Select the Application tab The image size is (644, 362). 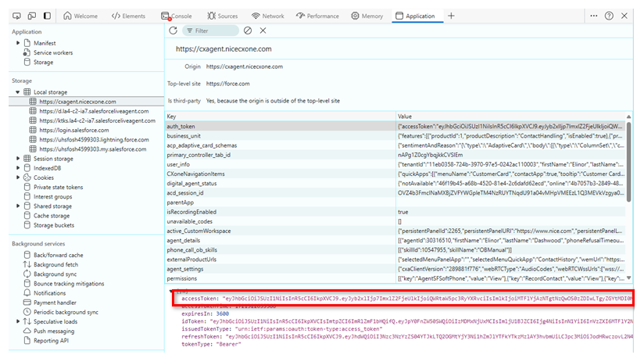click(x=415, y=16)
